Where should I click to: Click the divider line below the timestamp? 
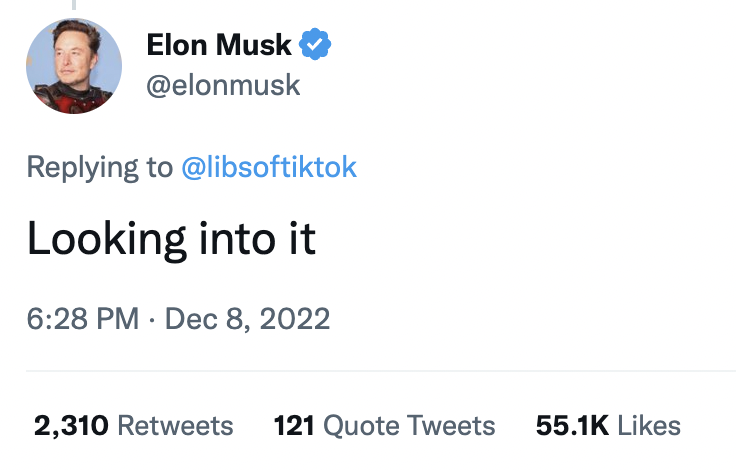pos(381,371)
